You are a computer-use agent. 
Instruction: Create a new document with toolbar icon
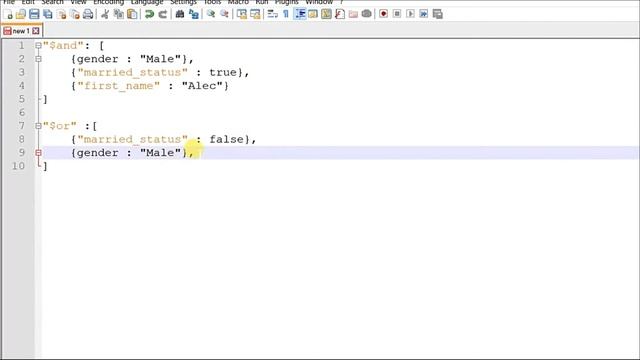coord(8,14)
